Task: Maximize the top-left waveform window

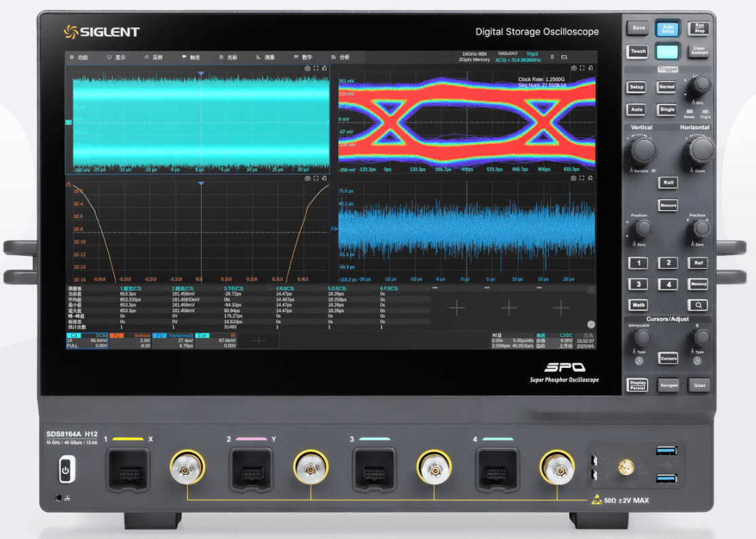Action: pyautogui.click(x=316, y=68)
